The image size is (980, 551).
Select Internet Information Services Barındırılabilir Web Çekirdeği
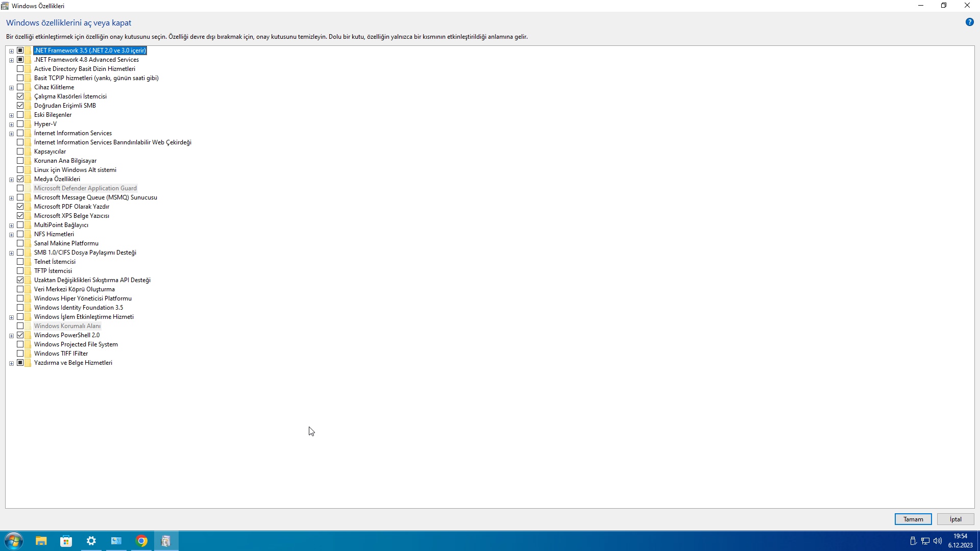[x=113, y=142]
